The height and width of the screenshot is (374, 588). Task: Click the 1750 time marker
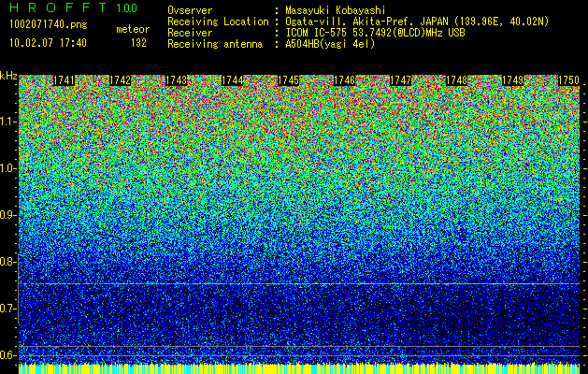tap(569, 80)
